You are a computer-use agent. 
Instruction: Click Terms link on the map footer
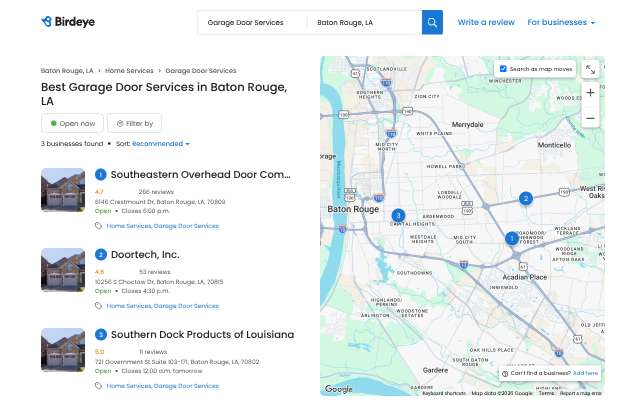click(547, 393)
